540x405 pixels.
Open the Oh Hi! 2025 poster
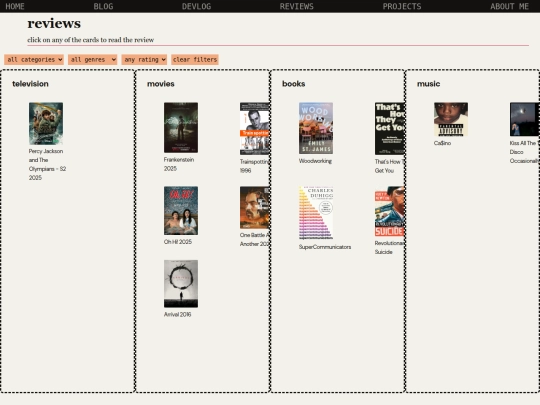[x=181, y=210]
